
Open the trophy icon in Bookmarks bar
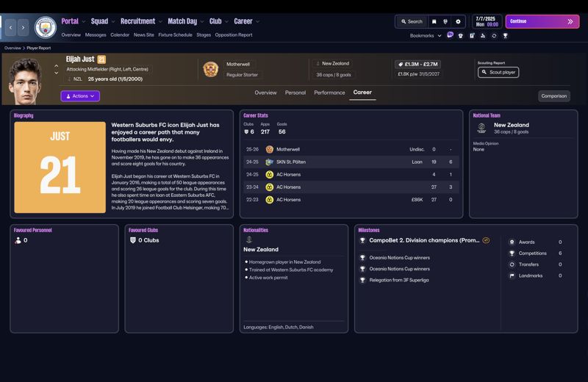(x=505, y=35)
